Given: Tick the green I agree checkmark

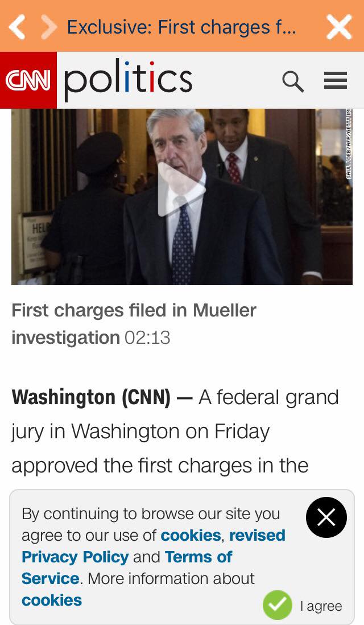Looking at the screenshot, I should 277,605.
